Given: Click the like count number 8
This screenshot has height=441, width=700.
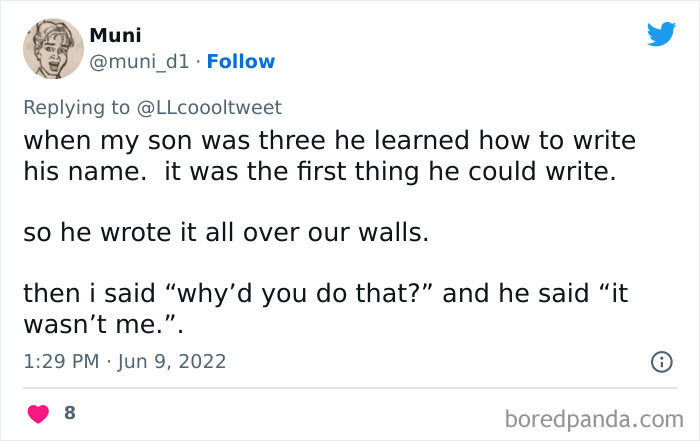Looking at the screenshot, I should (x=70, y=412).
